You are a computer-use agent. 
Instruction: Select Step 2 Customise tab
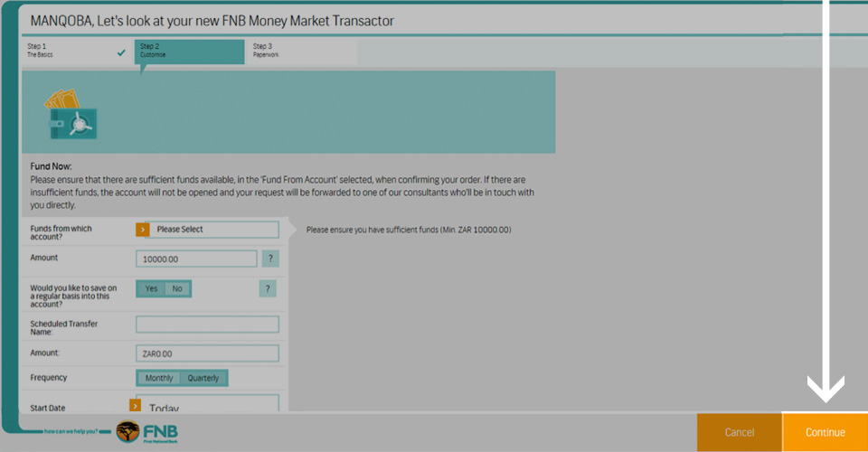[189, 51]
